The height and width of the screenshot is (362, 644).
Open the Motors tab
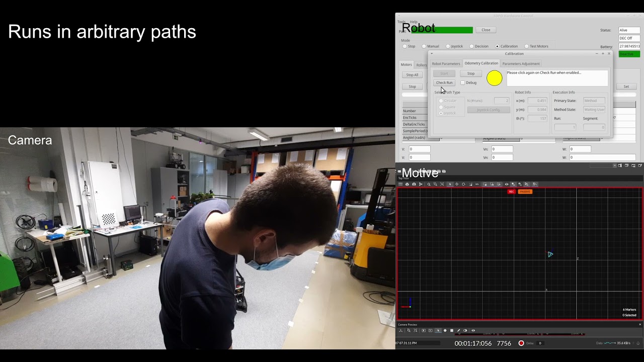point(406,65)
